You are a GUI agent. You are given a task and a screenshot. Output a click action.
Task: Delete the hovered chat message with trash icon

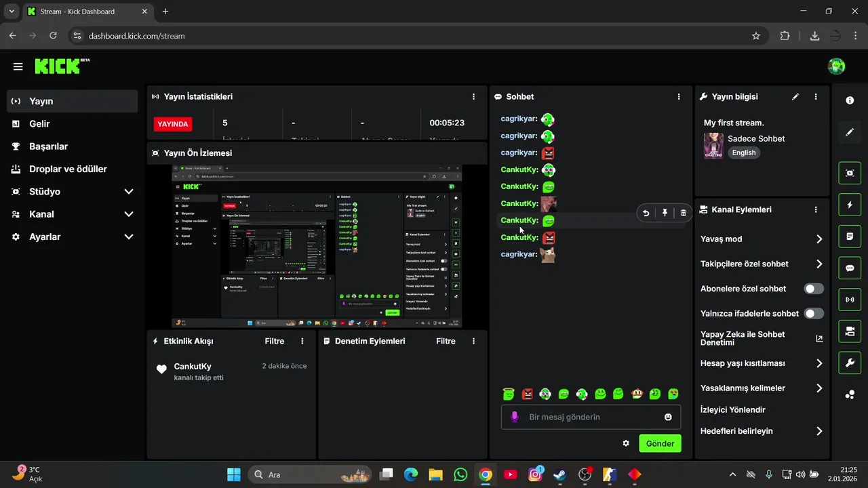click(x=683, y=213)
